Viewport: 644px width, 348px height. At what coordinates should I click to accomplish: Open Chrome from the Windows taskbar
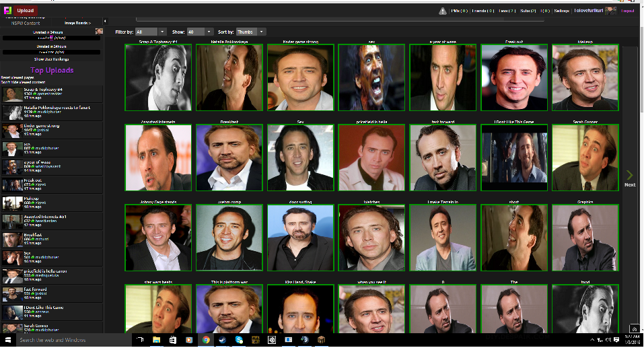coord(206,341)
